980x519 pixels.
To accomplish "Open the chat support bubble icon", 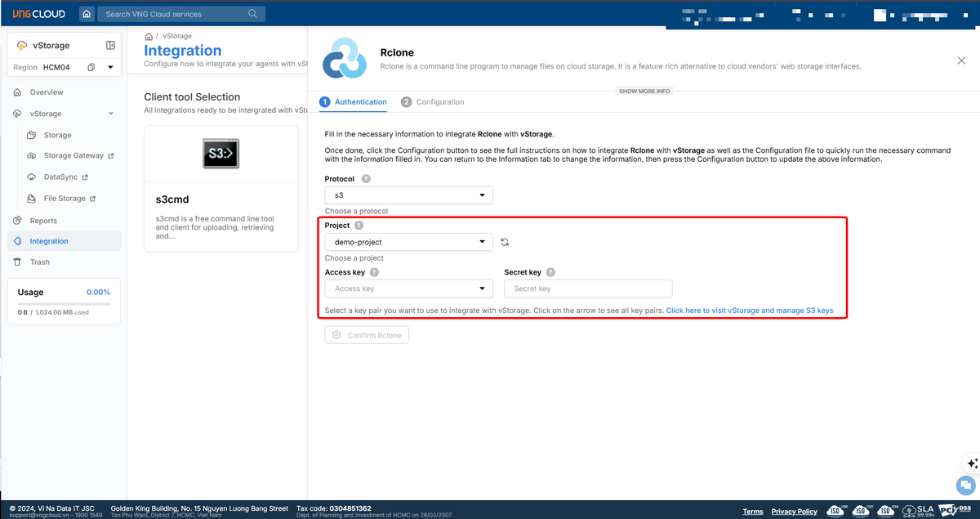I will tap(967, 485).
